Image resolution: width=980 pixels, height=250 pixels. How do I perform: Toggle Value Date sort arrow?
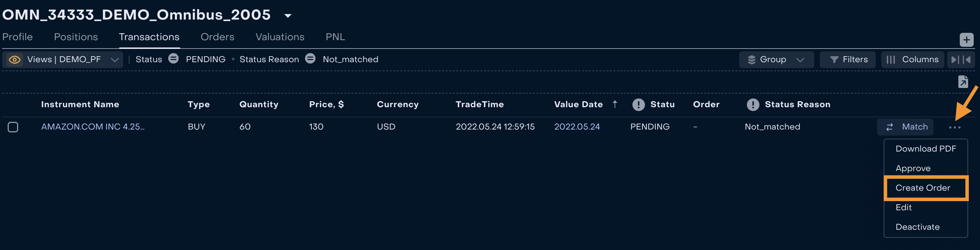615,104
